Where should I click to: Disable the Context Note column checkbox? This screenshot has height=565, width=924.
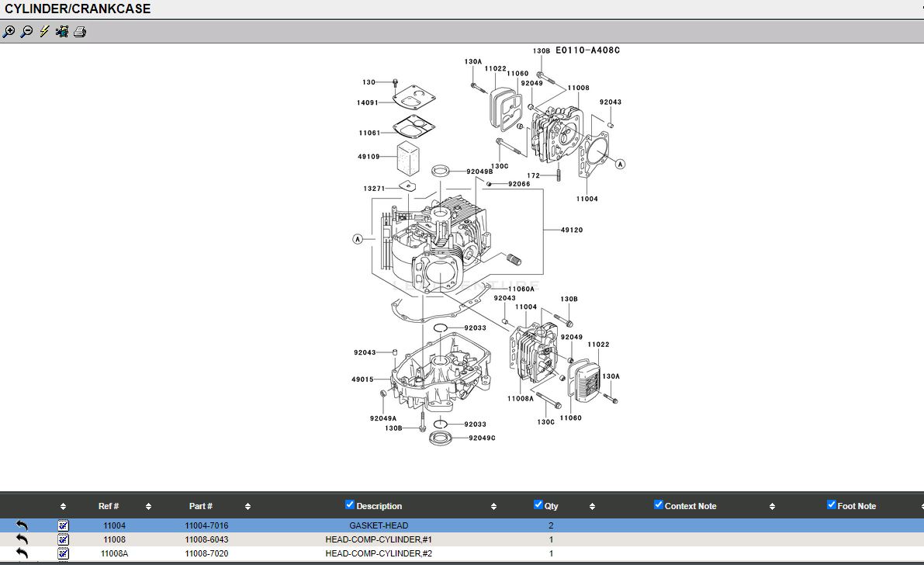(x=659, y=504)
